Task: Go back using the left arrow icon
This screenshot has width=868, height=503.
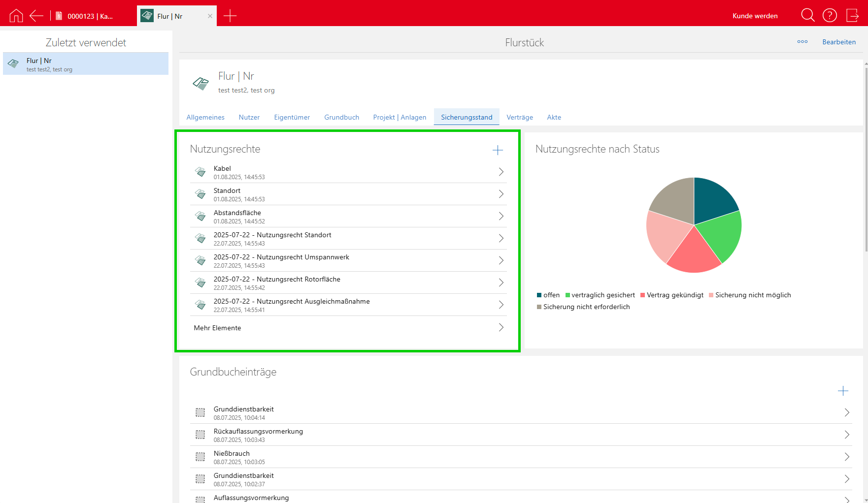Action: [x=36, y=16]
